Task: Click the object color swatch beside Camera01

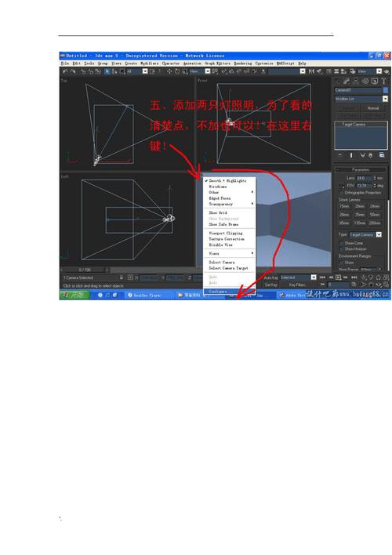Action: coord(385,90)
